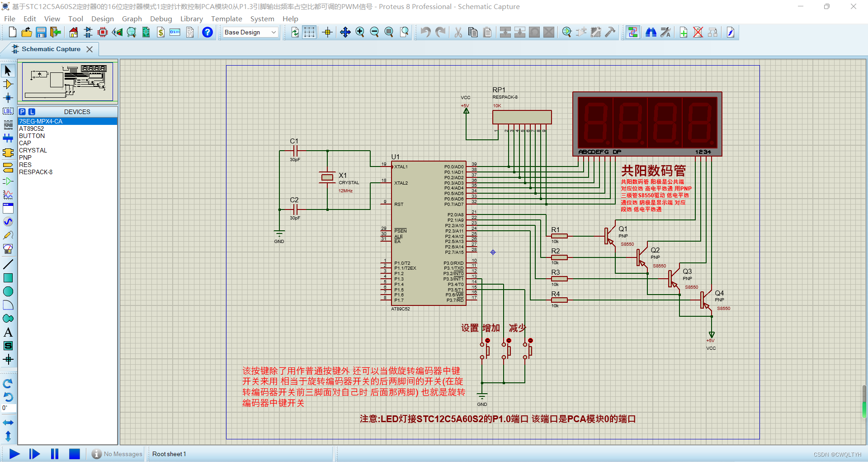Select the 2D Graphics Text A tool
This screenshot has width=868, height=462.
8,332
